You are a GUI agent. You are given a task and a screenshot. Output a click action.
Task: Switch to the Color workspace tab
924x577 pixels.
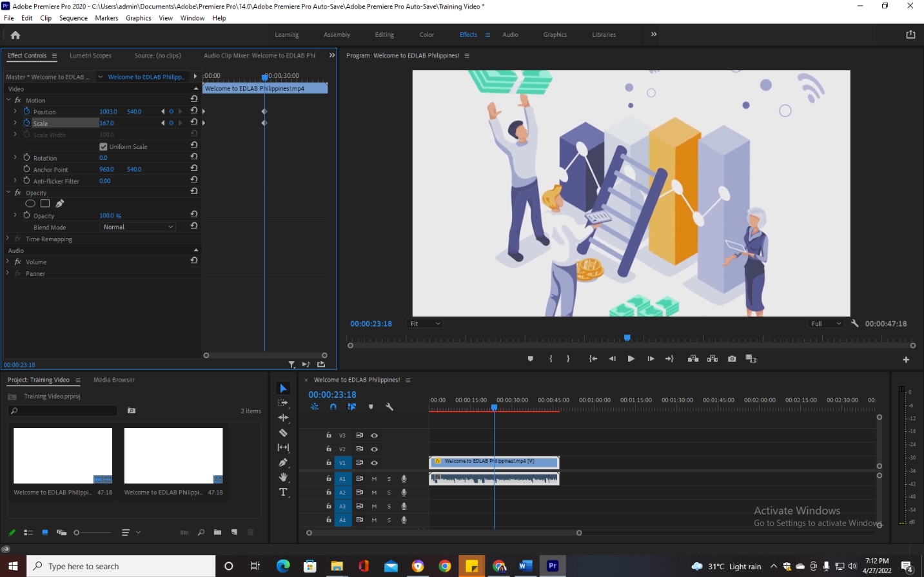click(x=426, y=35)
